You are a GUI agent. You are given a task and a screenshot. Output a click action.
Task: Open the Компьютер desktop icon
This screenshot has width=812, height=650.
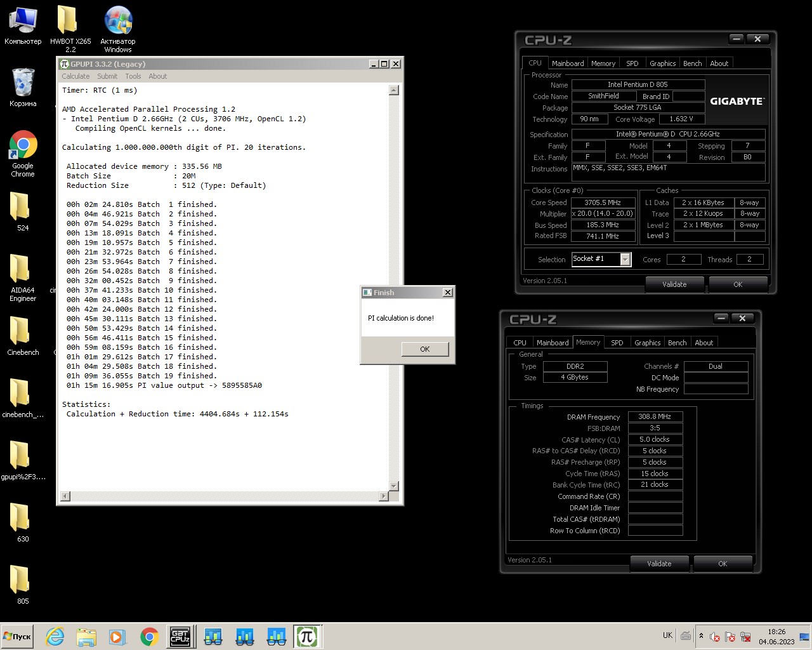[x=23, y=25]
